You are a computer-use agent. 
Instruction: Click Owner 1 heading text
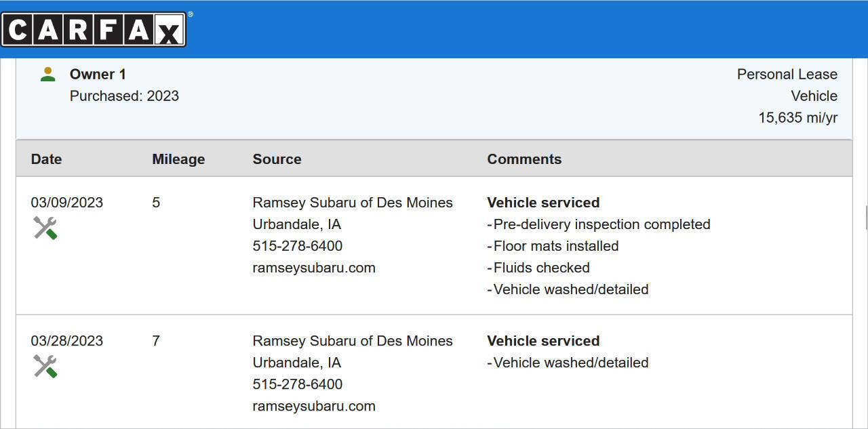(98, 75)
